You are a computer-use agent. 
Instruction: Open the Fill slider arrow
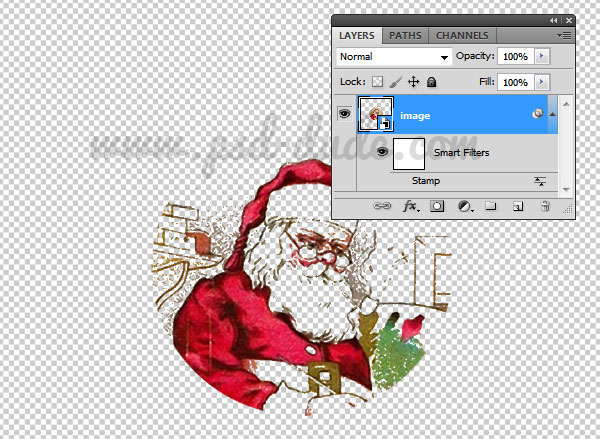pyautogui.click(x=542, y=82)
